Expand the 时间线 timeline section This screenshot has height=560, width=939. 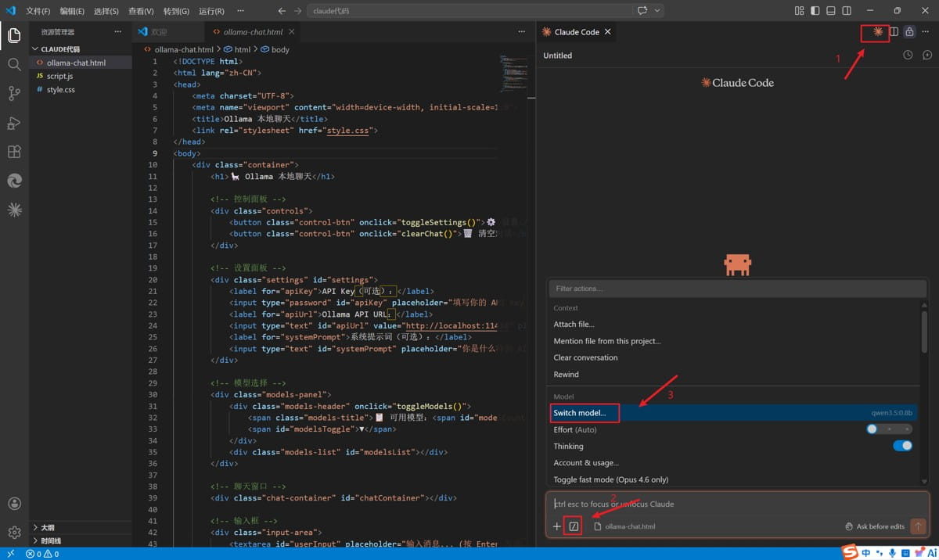click(50, 540)
